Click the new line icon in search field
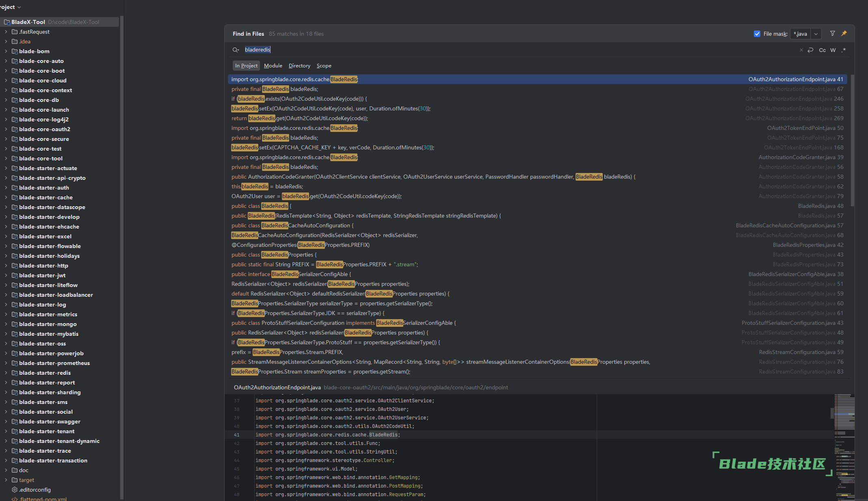 pyautogui.click(x=810, y=50)
